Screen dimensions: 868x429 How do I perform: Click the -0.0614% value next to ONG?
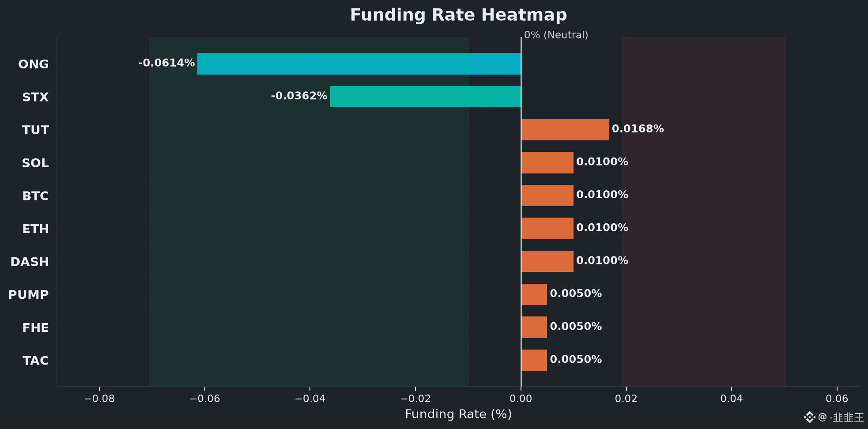coord(166,63)
